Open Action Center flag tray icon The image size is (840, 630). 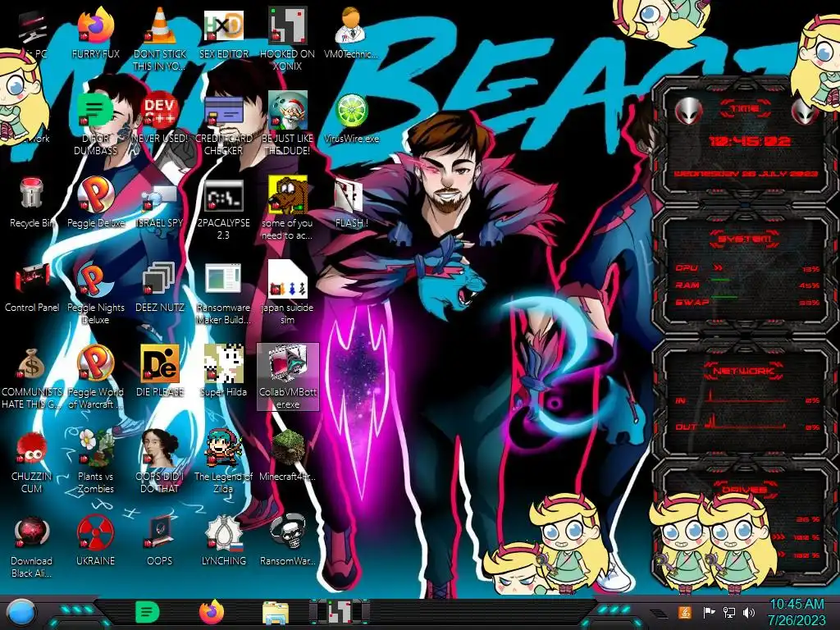tap(709, 612)
